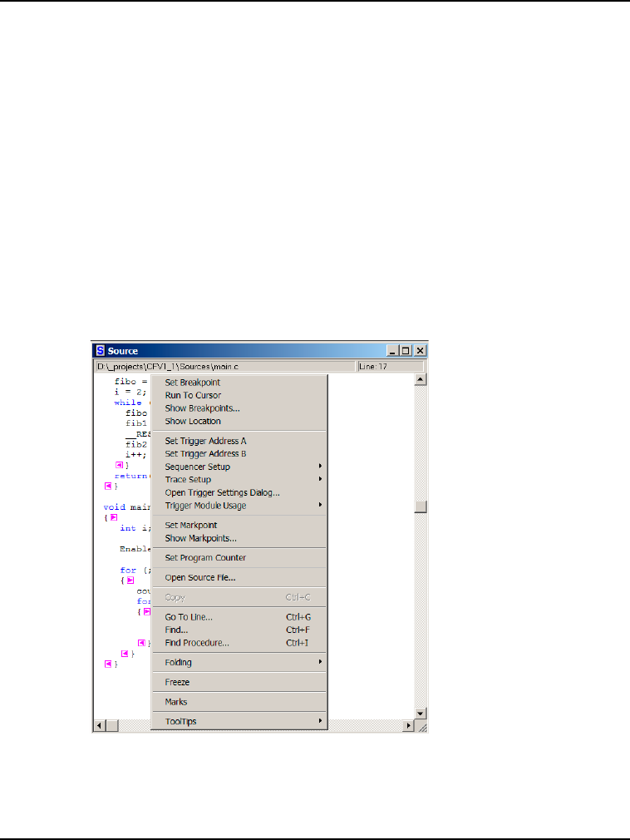Choose Set Markpoint menu item
The image size is (630, 840).
239,525
